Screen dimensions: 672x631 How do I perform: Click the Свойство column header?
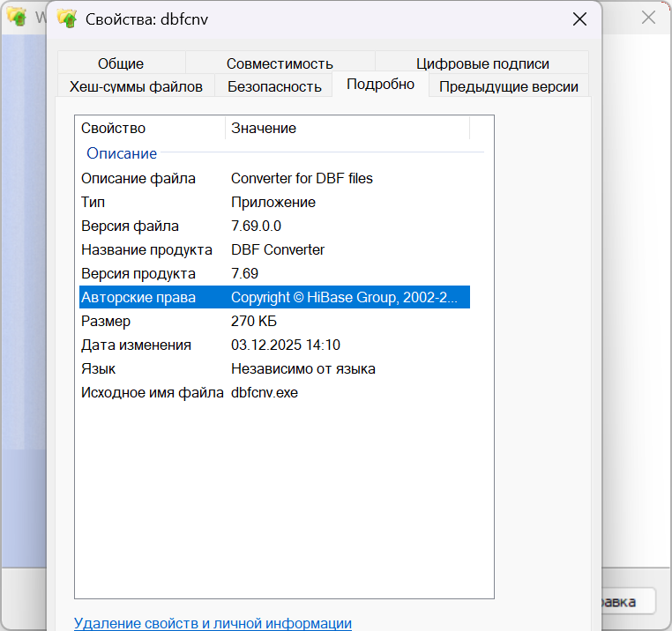click(x=150, y=128)
